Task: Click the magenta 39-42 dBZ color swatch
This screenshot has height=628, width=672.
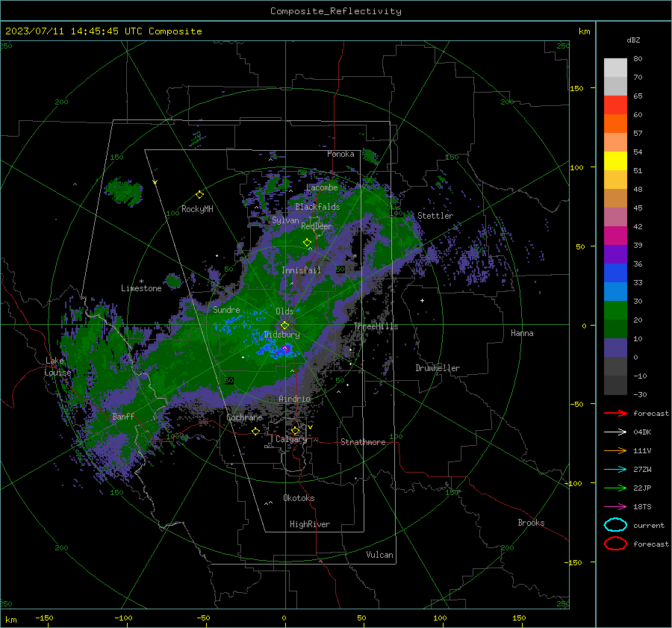Action: click(x=615, y=236)
